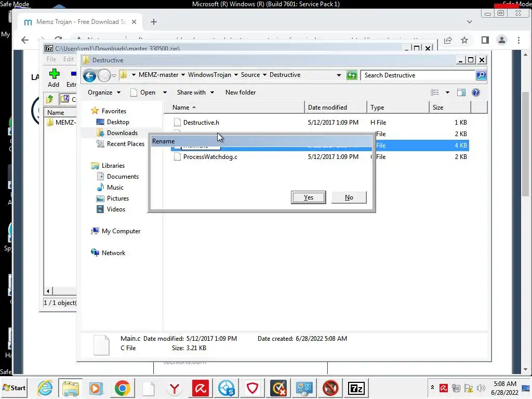Click the search magnifier button
Image resolution: width=532 pixels, height=399 pixels.
point(481,75)
